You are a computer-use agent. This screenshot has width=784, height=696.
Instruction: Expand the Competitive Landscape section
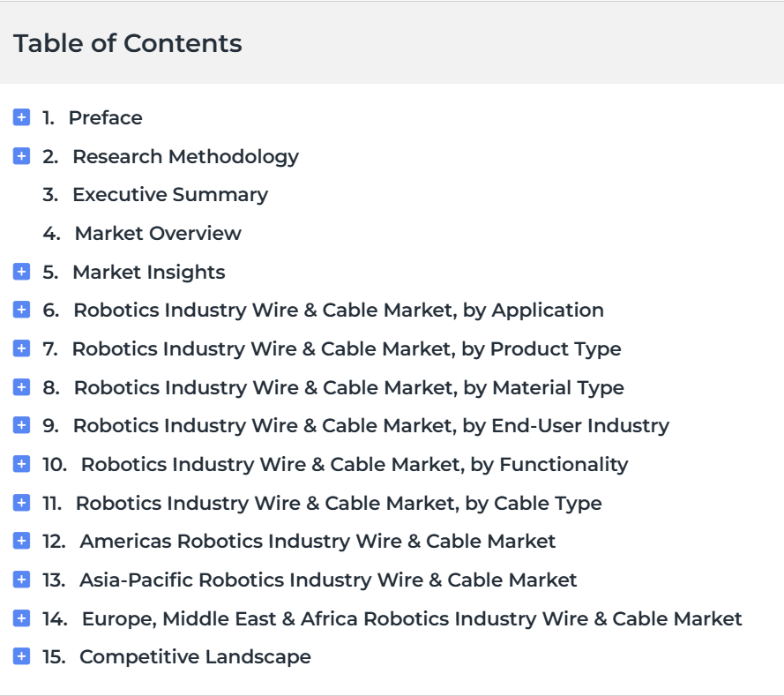21,656
